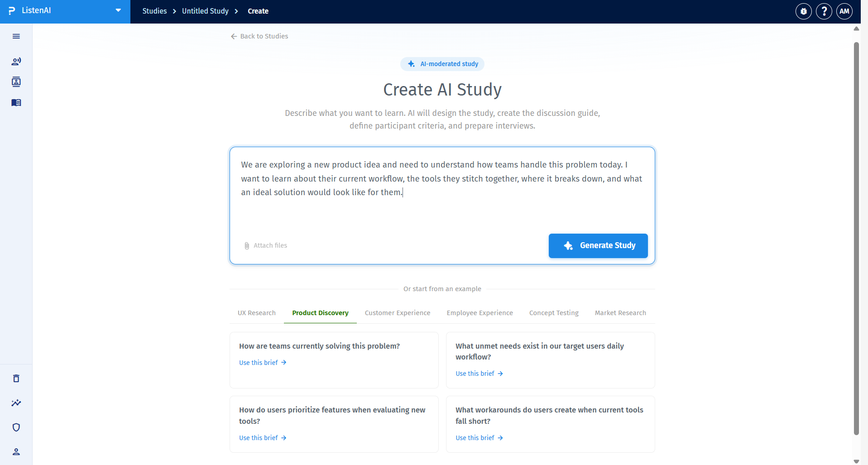Screen dimensions: 868x465
Task: Open the Market Research tab
Action: (x=620, y=313)
